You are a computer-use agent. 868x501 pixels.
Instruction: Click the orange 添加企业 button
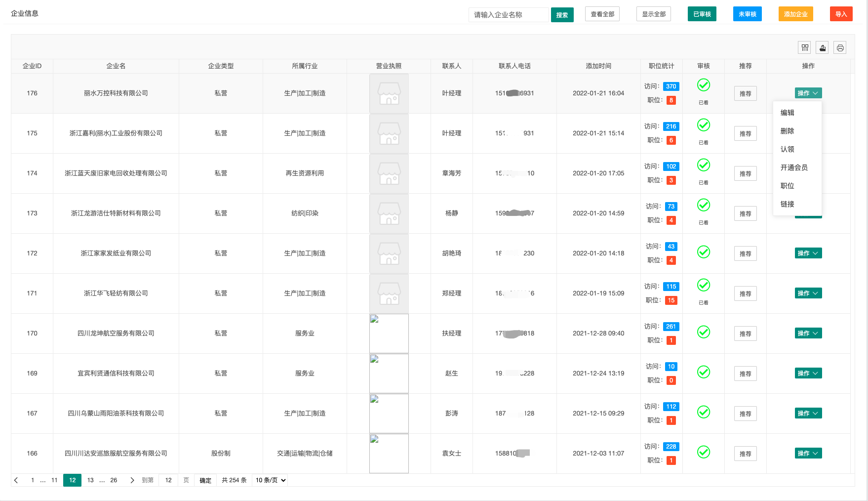(796, 14)
